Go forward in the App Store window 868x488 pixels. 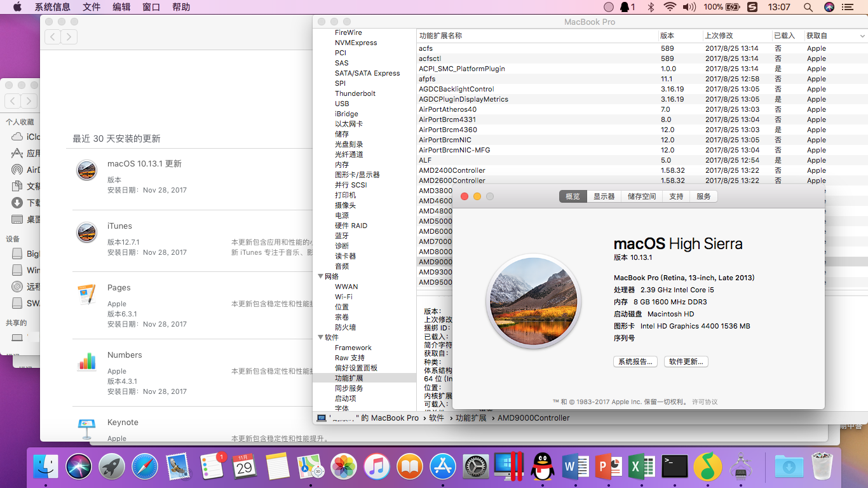(69, 37)
